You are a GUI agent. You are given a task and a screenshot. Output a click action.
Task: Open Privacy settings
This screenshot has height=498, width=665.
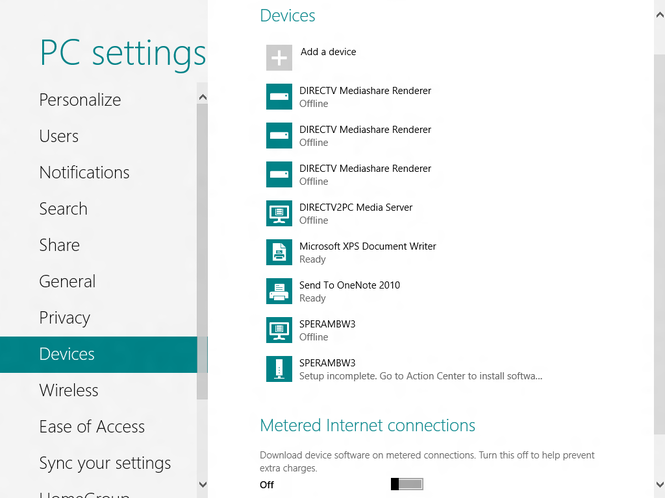click(x=64, y=318)
